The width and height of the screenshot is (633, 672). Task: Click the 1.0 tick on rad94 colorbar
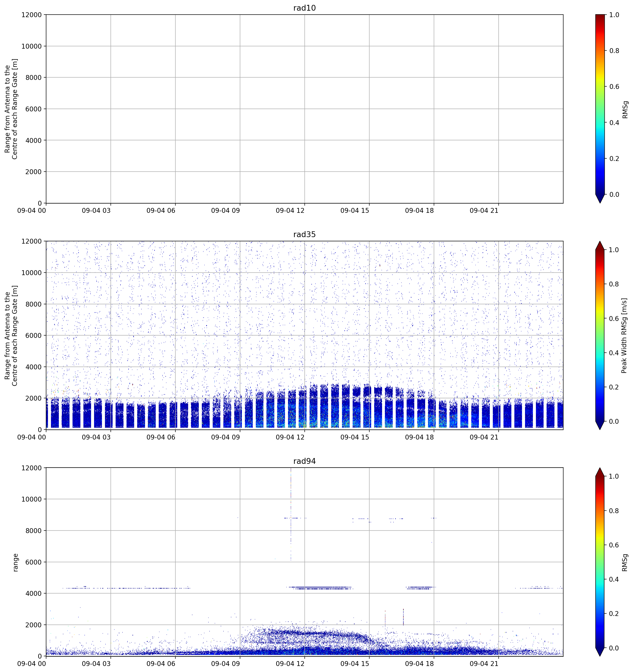[614, 476]
